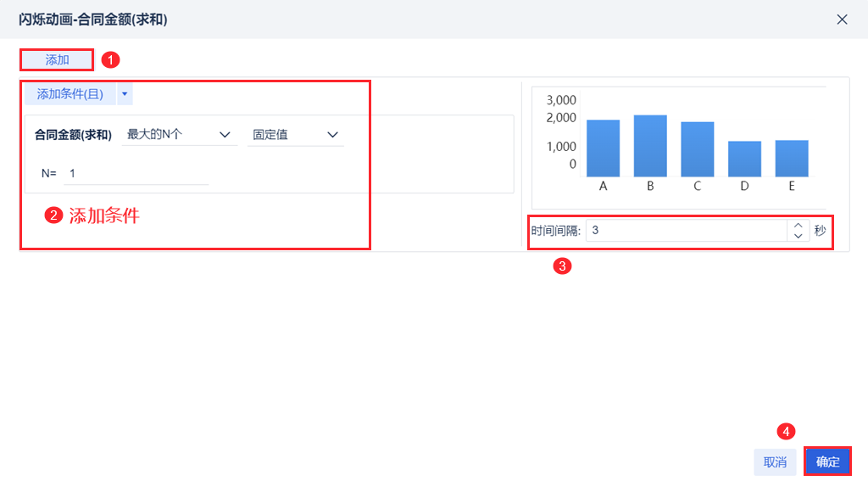
Task: Click the 3,000 axis label
Action: pyautogui.click(x=561, y=100)
